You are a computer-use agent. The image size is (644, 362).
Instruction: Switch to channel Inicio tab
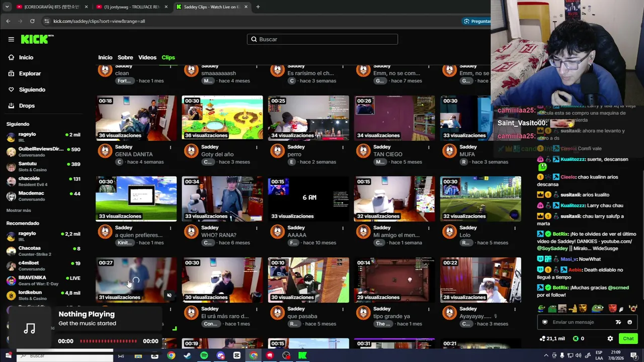(105, 57)
